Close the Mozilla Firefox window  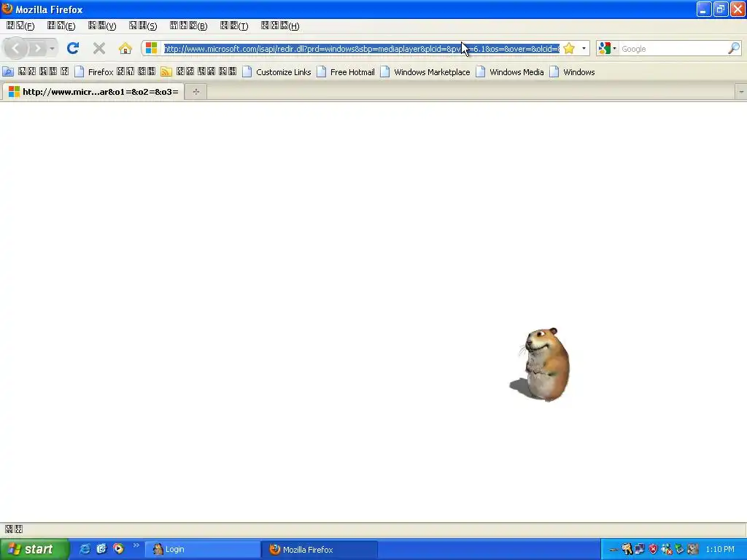738,9
